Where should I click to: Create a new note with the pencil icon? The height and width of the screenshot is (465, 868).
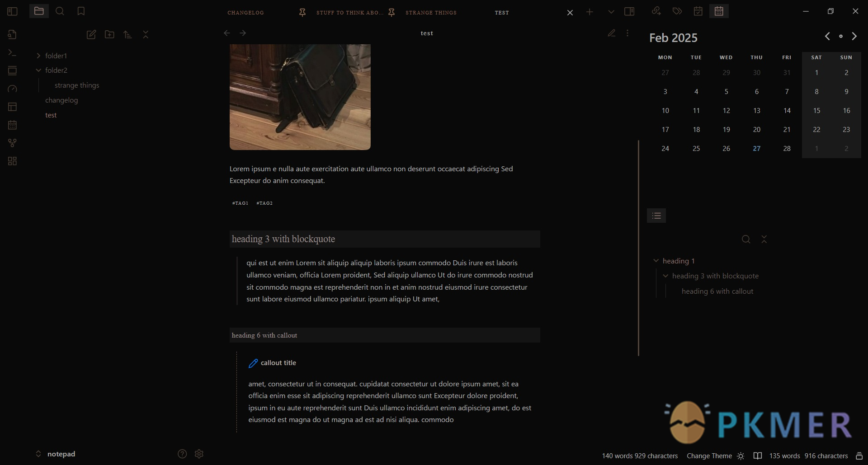[91, 34]
